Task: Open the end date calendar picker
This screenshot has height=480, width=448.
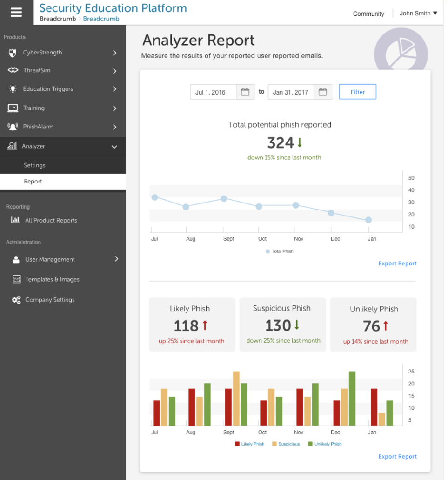Action: click(x=322, y=92)
